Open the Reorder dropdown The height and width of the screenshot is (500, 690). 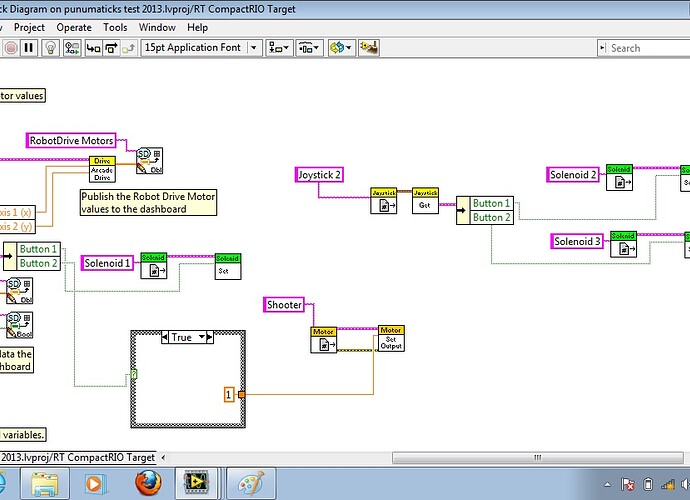click(341, 48)
